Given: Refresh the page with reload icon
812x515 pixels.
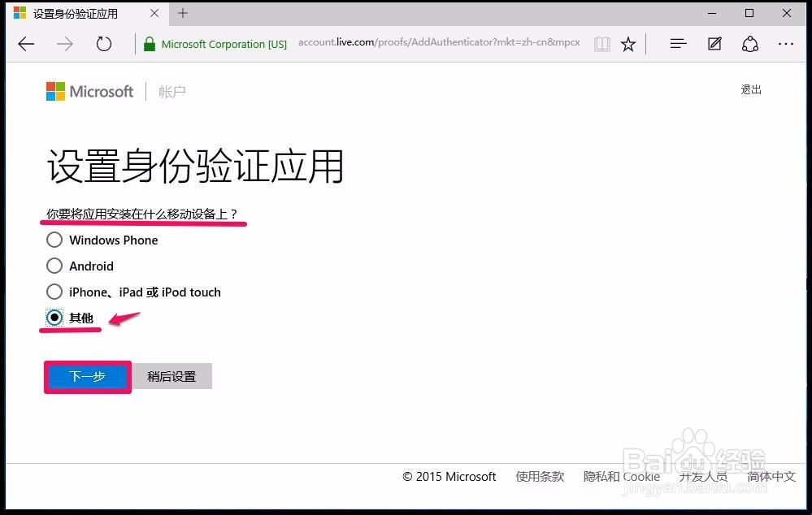Looking at the screenshot, I should 103,44.
